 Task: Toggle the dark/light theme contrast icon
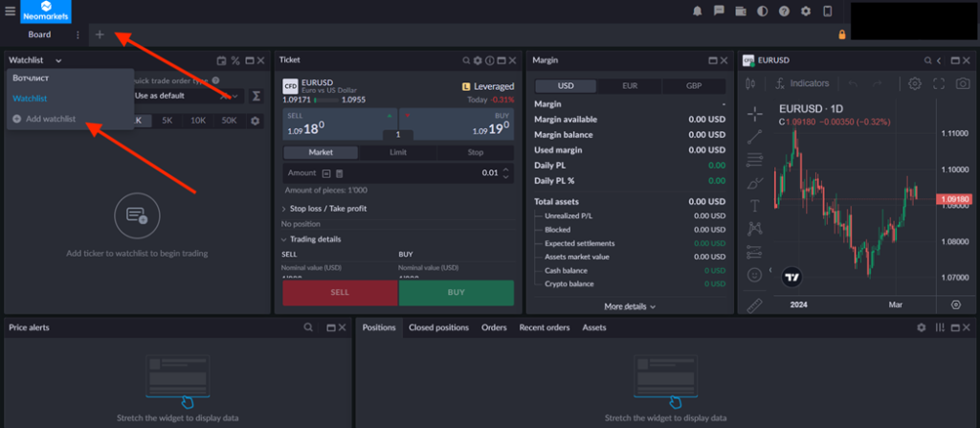pos(762,11)
